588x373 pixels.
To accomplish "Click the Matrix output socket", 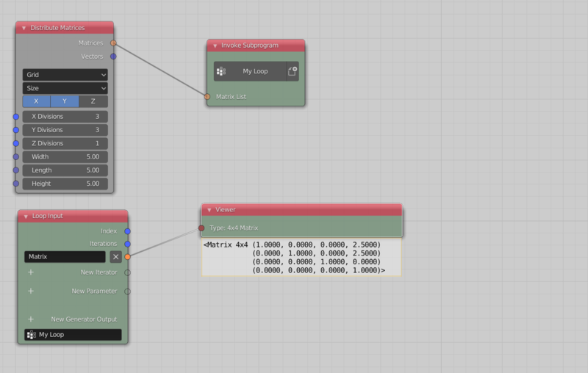I will [x=127, y=257].
